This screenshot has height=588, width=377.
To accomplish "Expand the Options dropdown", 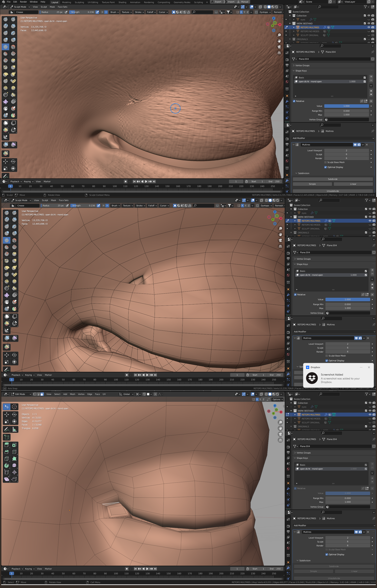I will 278,399.
